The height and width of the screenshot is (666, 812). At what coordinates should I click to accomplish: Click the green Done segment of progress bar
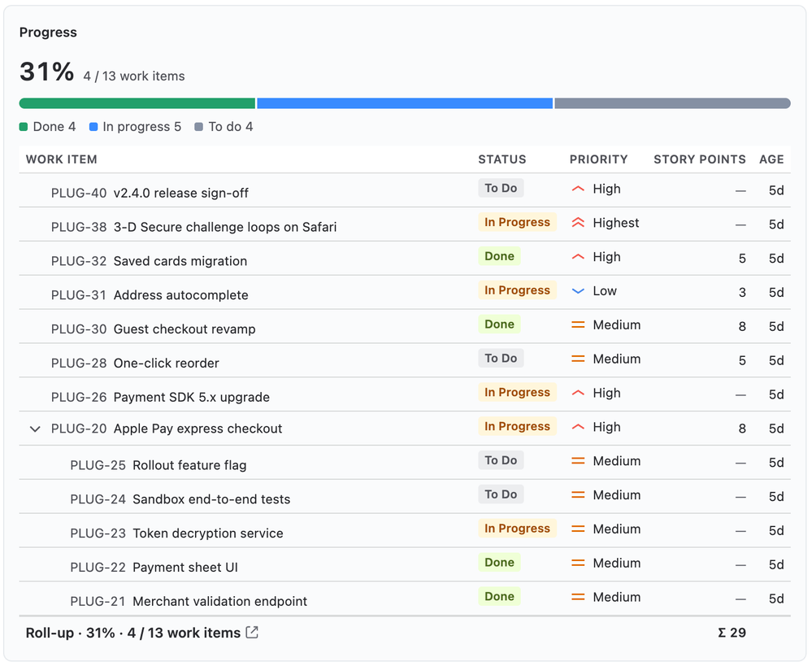[x=137, y=103]
